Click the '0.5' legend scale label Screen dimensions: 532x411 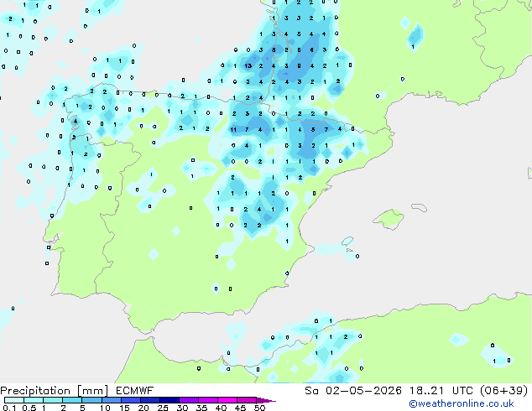pyautogui.click(x=29, y=408)
